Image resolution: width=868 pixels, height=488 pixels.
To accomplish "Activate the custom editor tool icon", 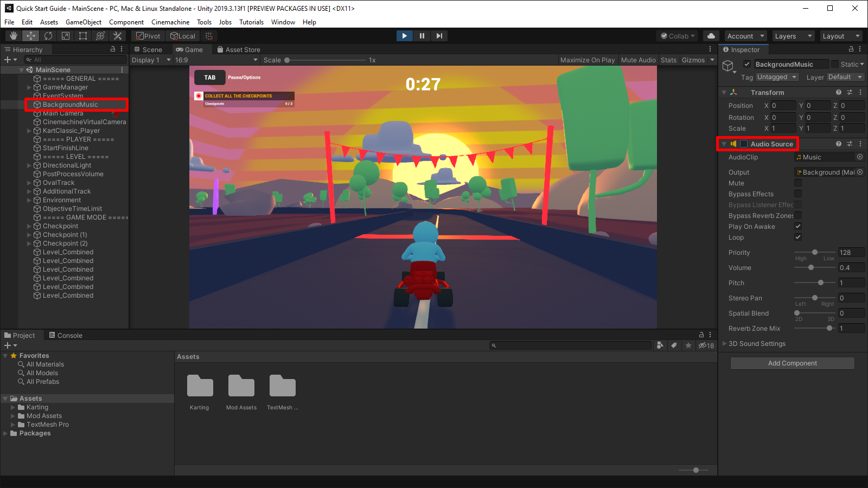I will point(118,36).
